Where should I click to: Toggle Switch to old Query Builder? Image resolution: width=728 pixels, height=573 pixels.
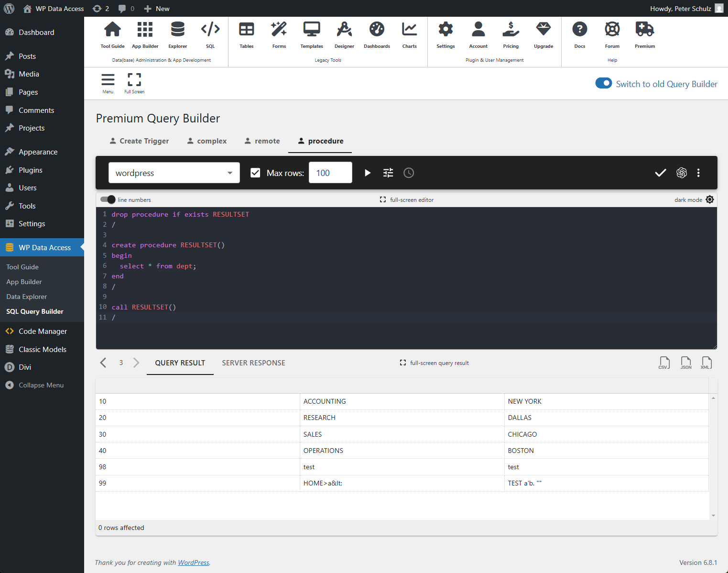click(x=604, y=83)
